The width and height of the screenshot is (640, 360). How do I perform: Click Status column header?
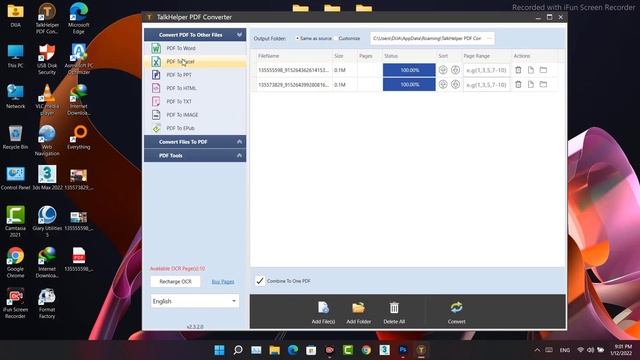pos(391,56)
